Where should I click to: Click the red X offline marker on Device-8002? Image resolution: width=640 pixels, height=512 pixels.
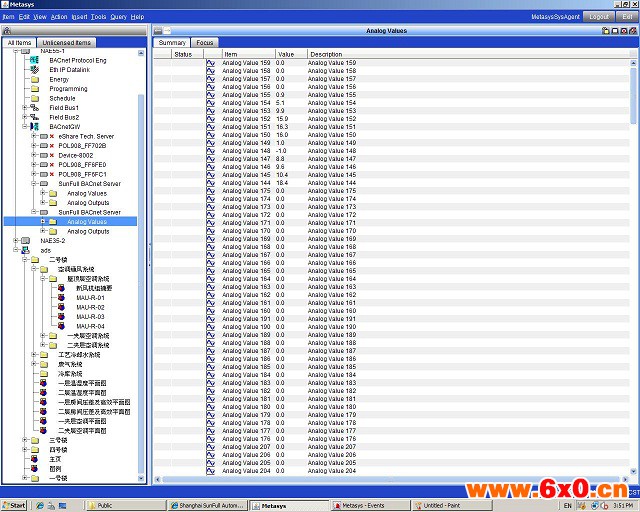(x=52, y=156)
